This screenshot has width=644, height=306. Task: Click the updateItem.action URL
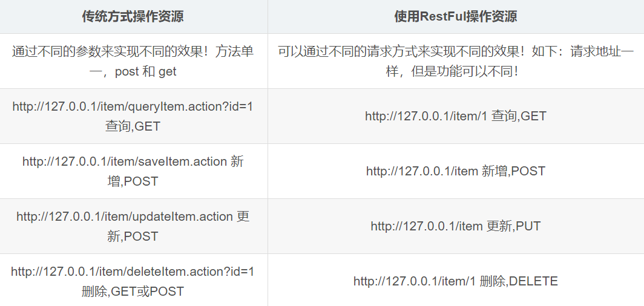tap(124, 216)
